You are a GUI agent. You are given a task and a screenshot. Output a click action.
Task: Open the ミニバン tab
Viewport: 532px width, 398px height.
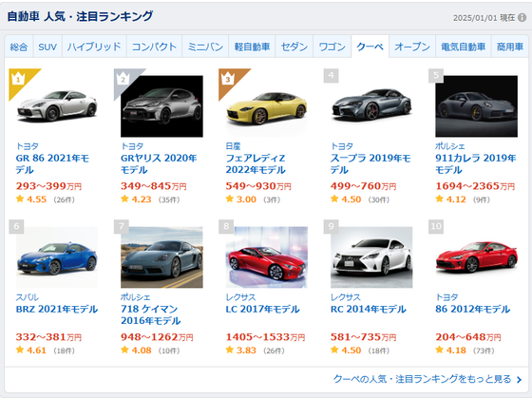(x=205, y=47)
